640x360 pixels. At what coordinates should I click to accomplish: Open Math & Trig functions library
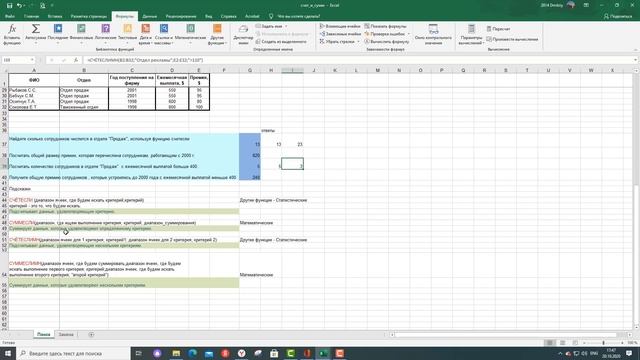point(190,34)
